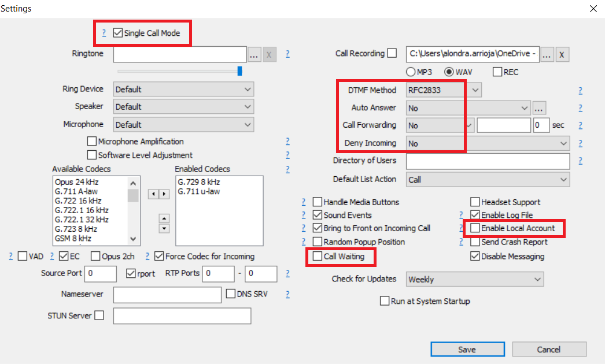Open the Auto Answer options ellipsis button
Viewport: 605px width, 364px height.
[539, 108]
